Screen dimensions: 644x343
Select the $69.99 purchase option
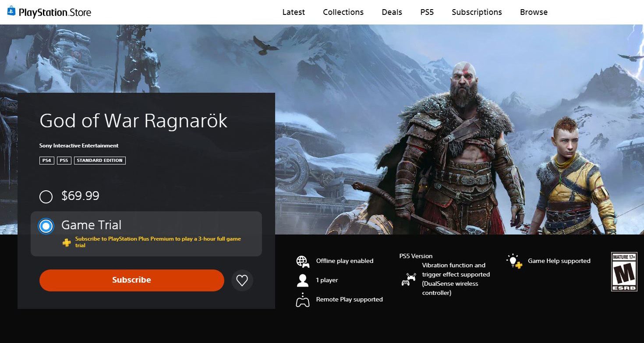pos(46,197)
